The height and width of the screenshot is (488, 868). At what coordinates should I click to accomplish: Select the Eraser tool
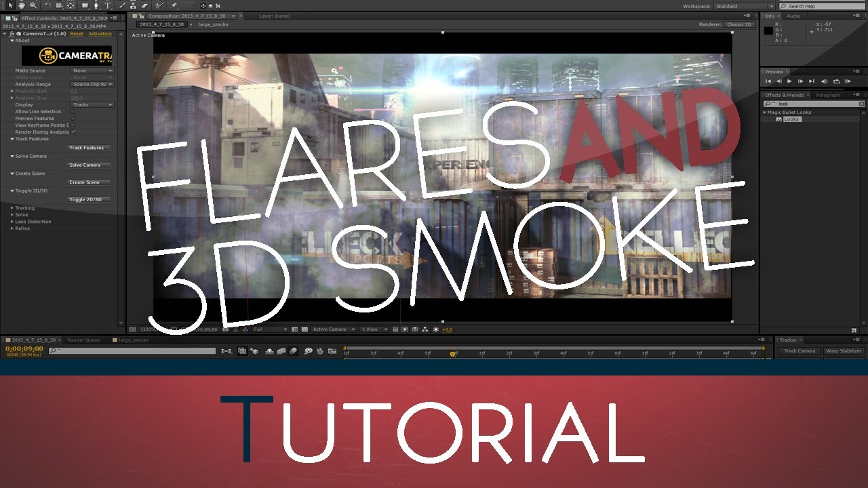tap(144, 5)
